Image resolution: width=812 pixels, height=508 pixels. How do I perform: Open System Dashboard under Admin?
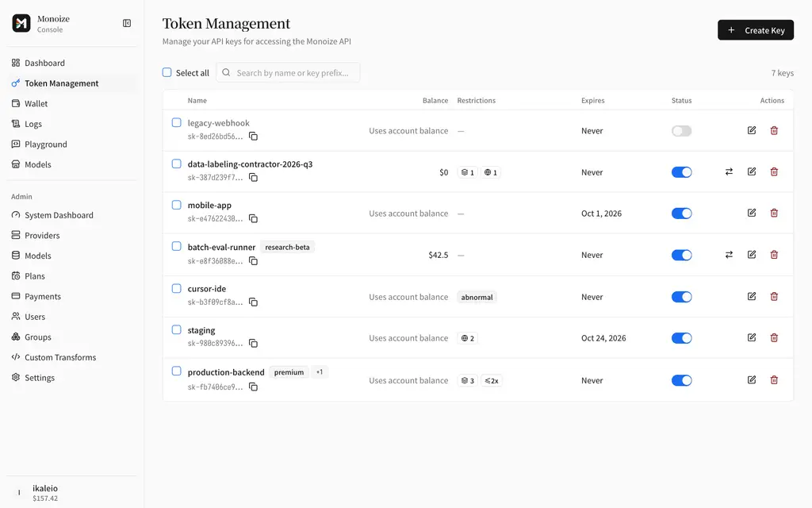click(x=71, y=215)
